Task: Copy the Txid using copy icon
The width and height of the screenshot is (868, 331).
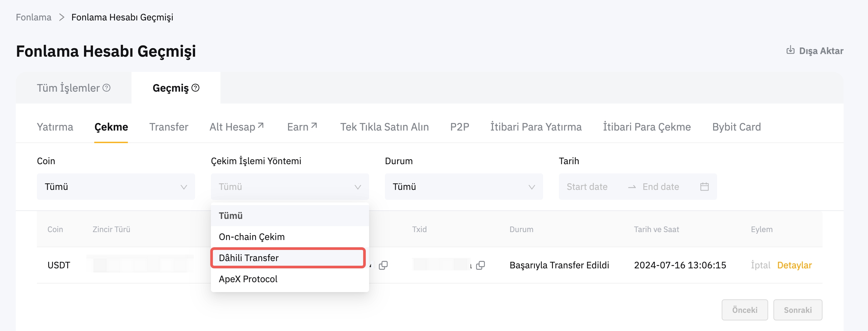Action: [480, 266]
